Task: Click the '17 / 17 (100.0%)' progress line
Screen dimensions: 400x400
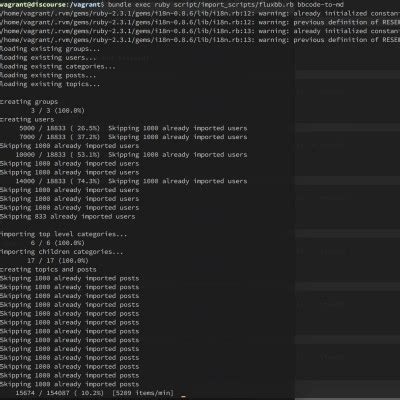Action: (x=58, y=260)
